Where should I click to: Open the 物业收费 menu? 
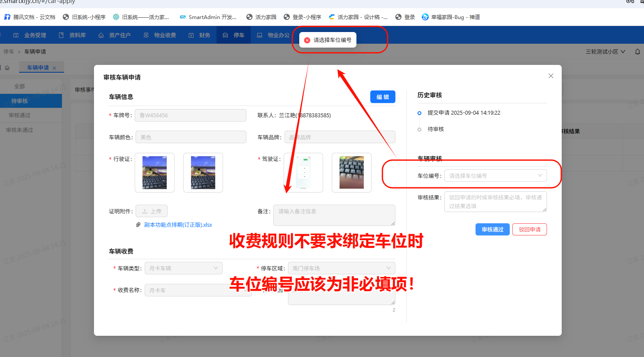click(x=160, y=35)
